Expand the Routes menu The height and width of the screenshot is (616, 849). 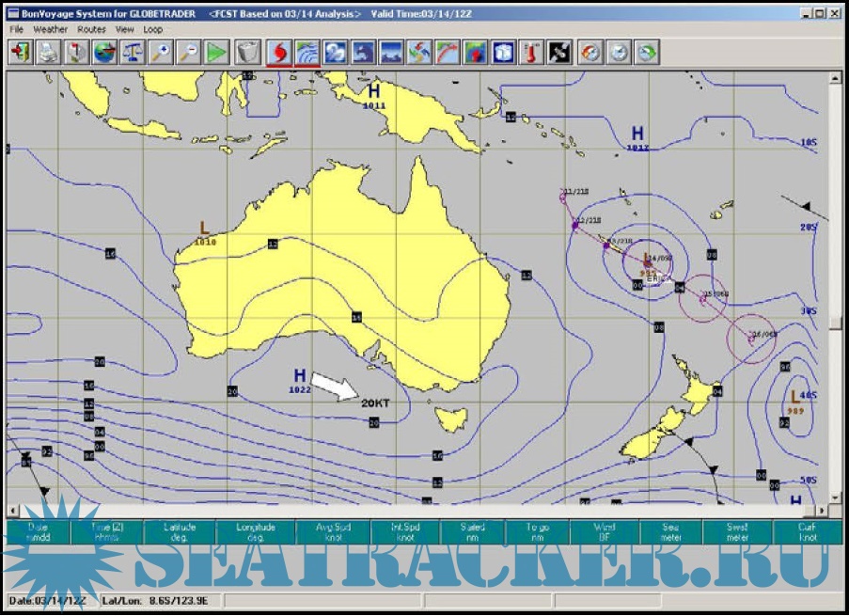coord(91,29)
